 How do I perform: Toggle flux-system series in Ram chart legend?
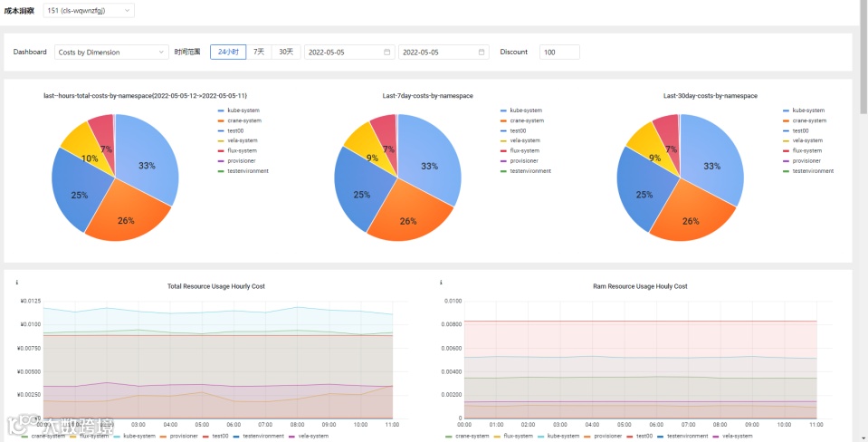coord(513,436)
